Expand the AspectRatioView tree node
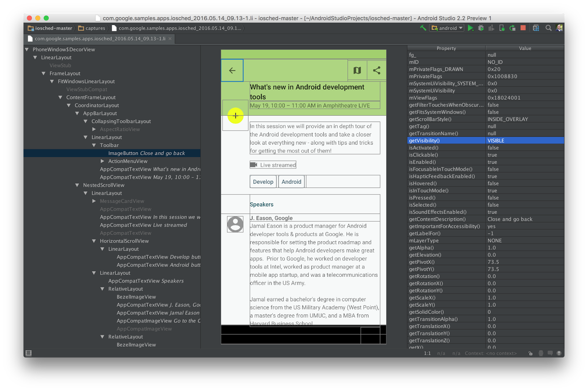The height and width of the screenshot is (391, 588). point(94,129)
